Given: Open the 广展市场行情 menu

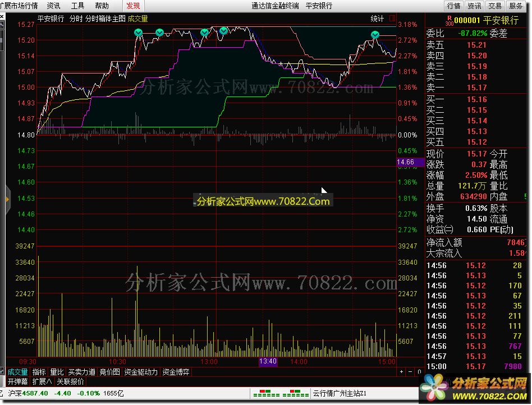Looking at the screenshot, I should (19, 6).
